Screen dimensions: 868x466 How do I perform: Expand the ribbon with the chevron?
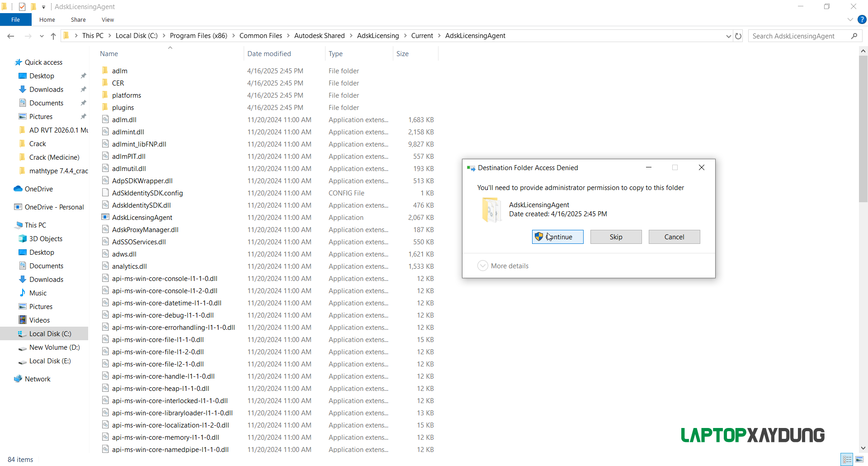click(x=850, y=20)
